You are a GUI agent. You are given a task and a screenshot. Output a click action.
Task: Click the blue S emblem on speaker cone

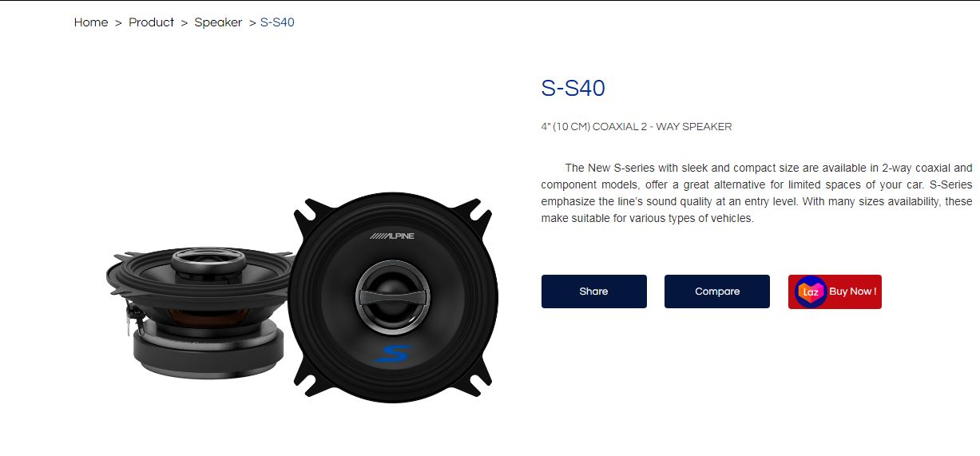391,354
